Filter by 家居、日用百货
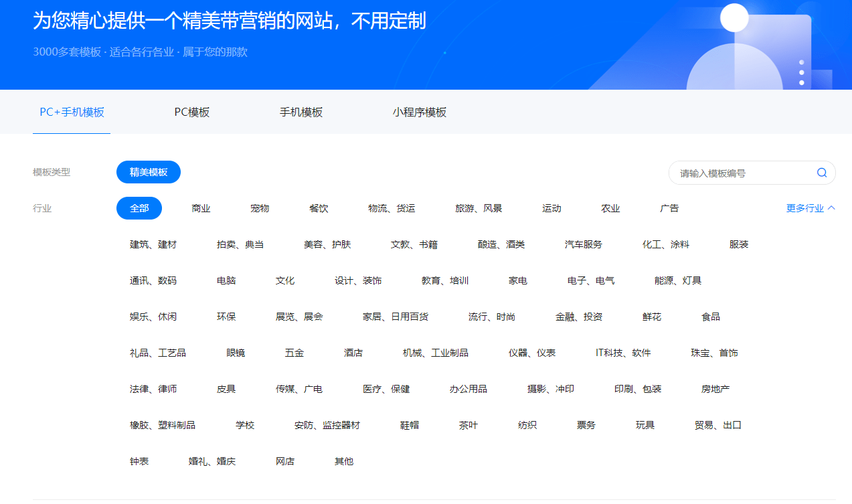The width and height of the screenshot is (852, 504). (x=396, y=317)
